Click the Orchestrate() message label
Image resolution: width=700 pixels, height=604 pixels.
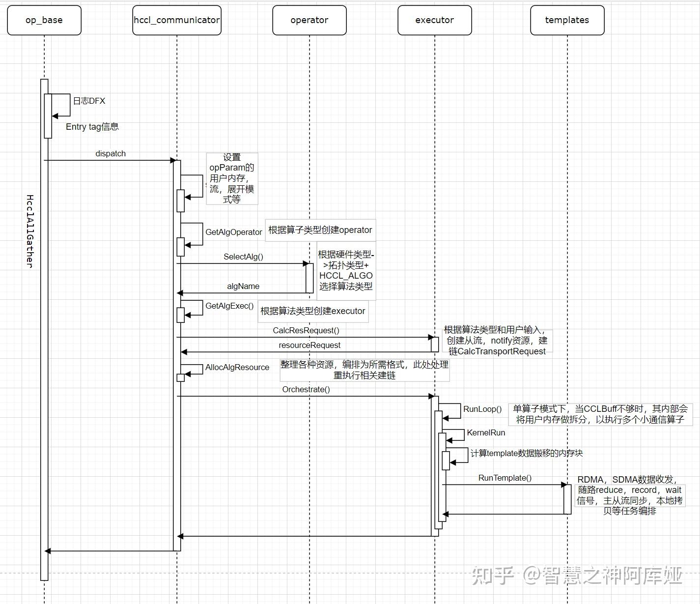305,389
